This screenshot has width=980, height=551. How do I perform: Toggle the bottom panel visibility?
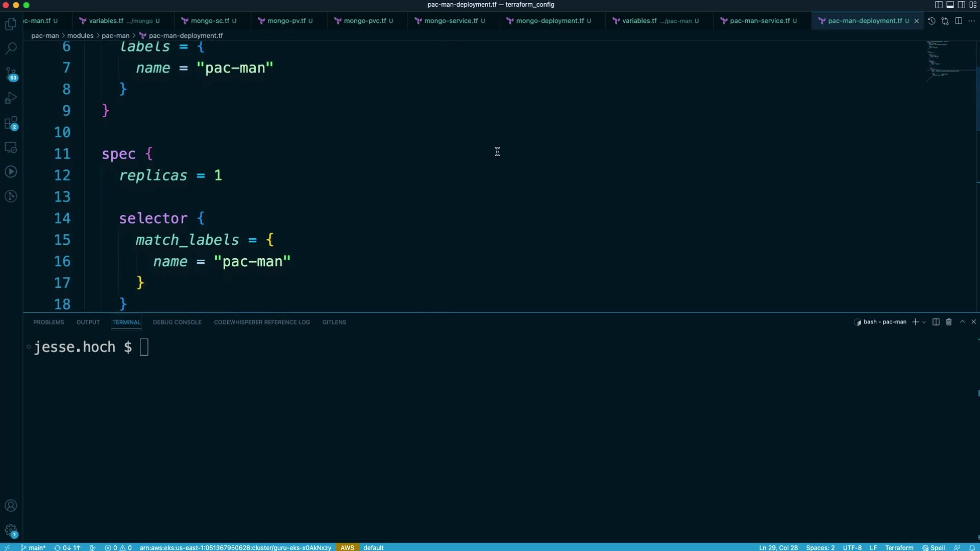click(950, 5)
